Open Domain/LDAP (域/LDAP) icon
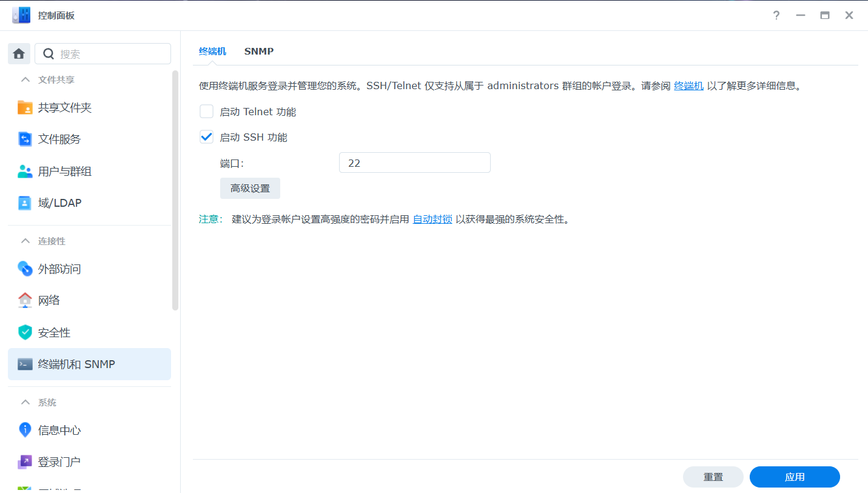Screen dimensions: 868x493 [x=25, y=203]
